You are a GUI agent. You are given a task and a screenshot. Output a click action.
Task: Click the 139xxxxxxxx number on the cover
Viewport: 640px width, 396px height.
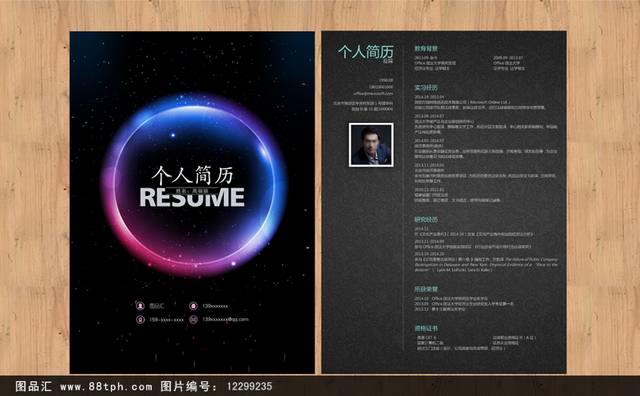point(215,306)
